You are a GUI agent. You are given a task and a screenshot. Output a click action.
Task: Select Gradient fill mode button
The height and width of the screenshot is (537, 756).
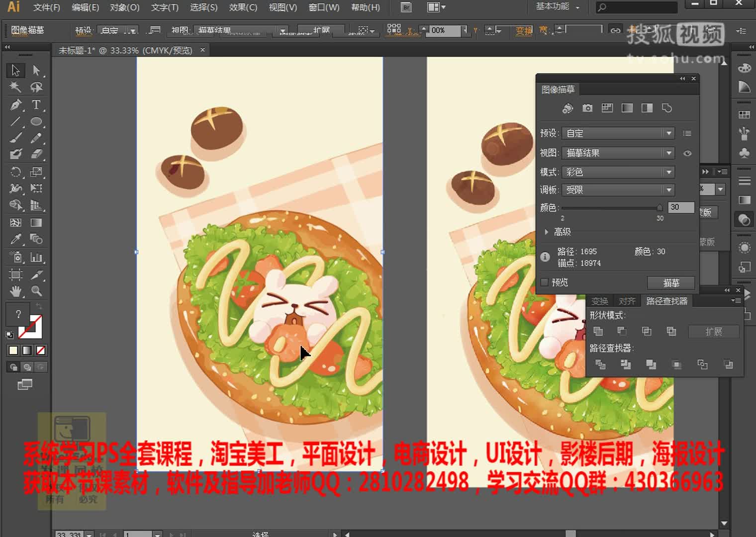(x=27, y=351)
